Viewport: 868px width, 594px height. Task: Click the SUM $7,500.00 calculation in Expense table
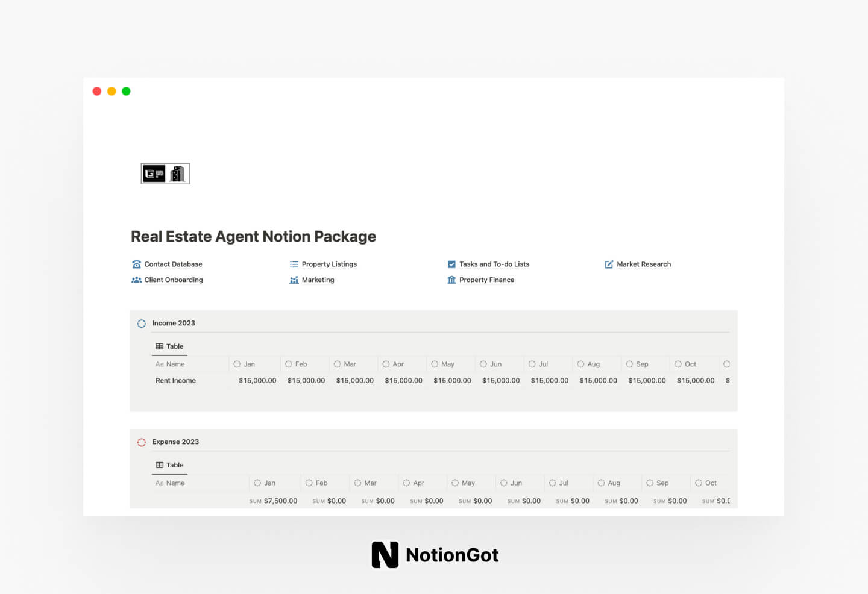pyautogui.click(x=273, y=501)
